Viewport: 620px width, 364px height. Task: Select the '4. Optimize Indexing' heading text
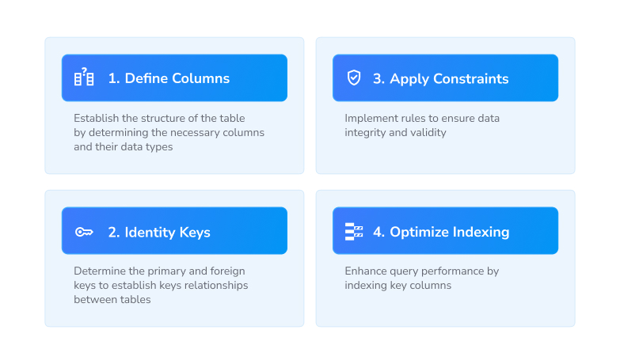pyautogui.click(x=441, y=232)
